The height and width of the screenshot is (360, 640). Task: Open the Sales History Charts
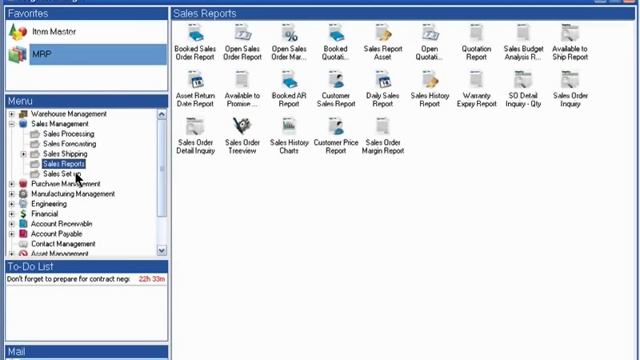tap(289, 136)
